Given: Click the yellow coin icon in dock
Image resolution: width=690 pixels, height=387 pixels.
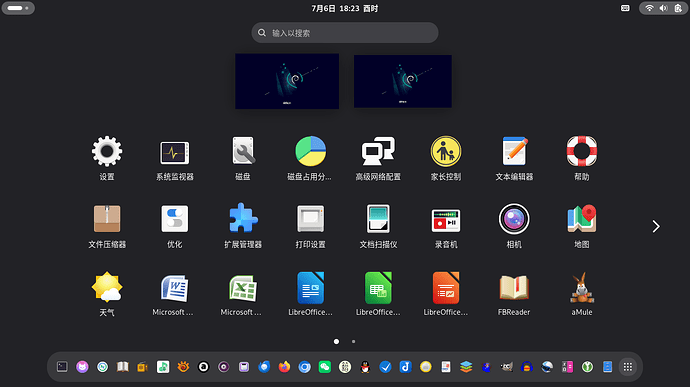Looking at the screenshot, I should 426,367.
